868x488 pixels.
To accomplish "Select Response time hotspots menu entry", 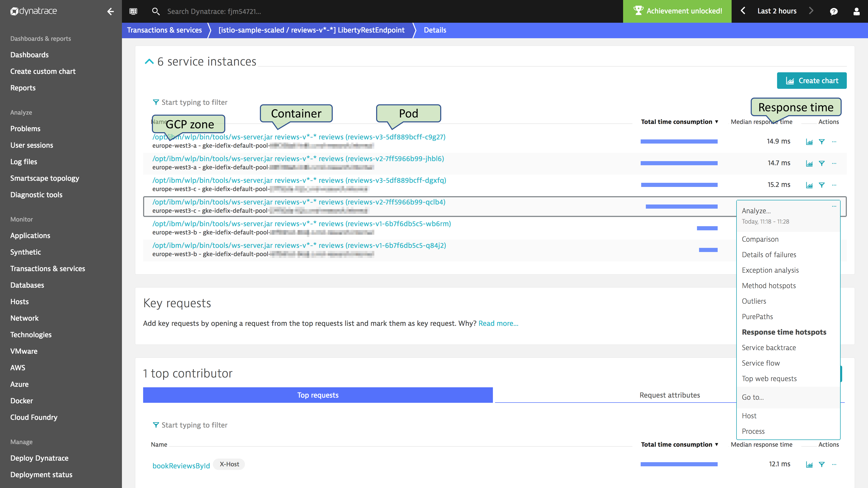I will [x=784, y=332].
